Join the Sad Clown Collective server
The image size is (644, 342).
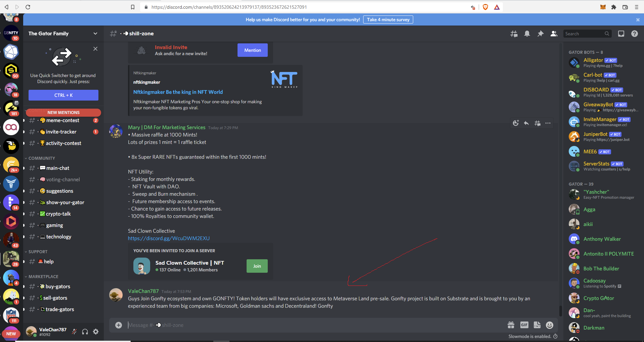click(x=257, y=266)
